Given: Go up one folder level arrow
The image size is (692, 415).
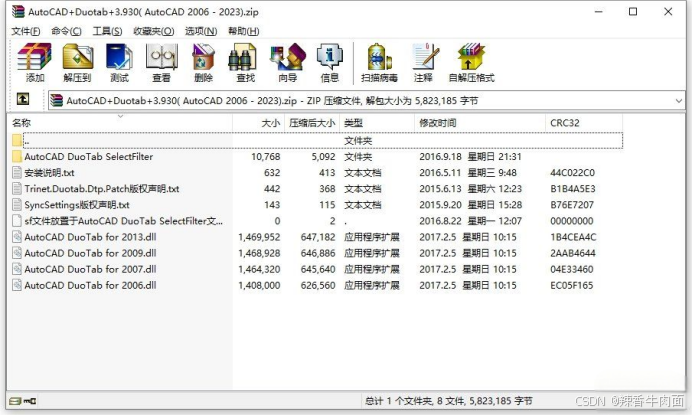Looking at the screenshot, I should (x=23, y=99).
